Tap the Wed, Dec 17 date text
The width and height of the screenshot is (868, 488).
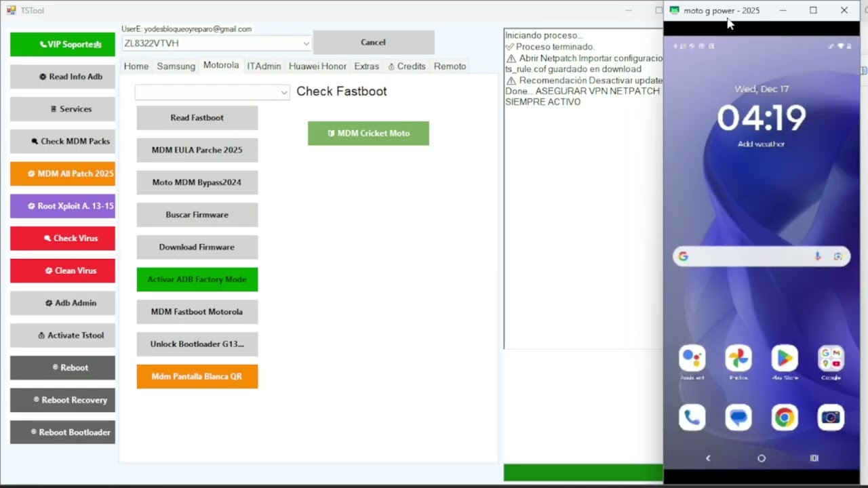tap(762, 89)
